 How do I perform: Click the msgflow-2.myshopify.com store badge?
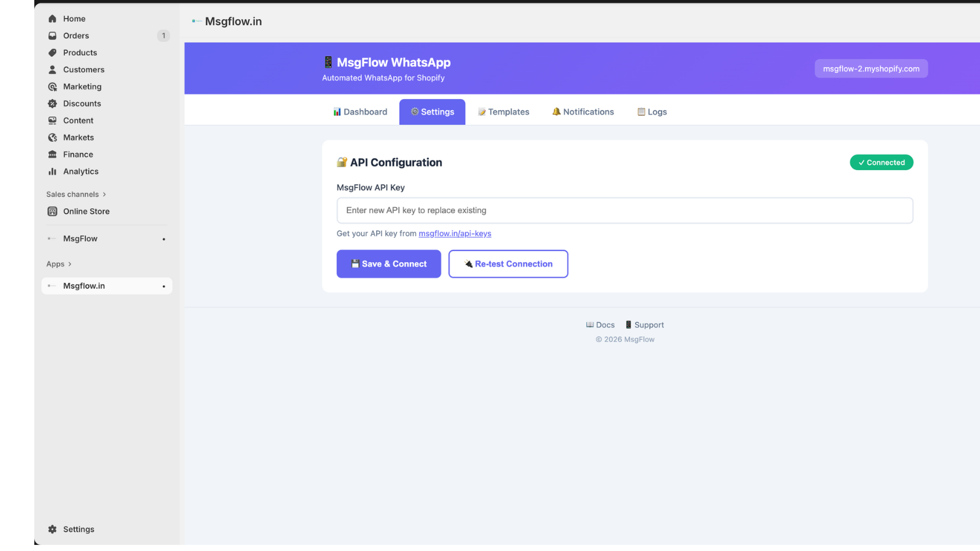[871, 69]
